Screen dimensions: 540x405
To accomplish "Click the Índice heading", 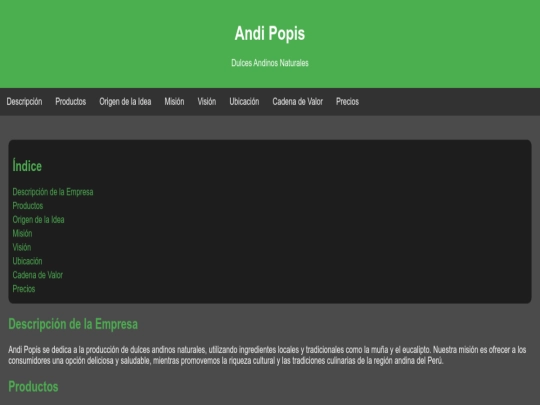I will (x=27, y=166).
